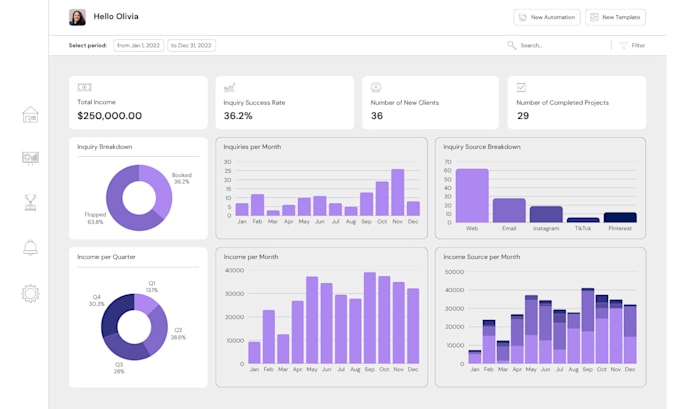Open the Filter options
Image resolution: width=680 pixels, height=409 pixels.
tap(632, 45)
